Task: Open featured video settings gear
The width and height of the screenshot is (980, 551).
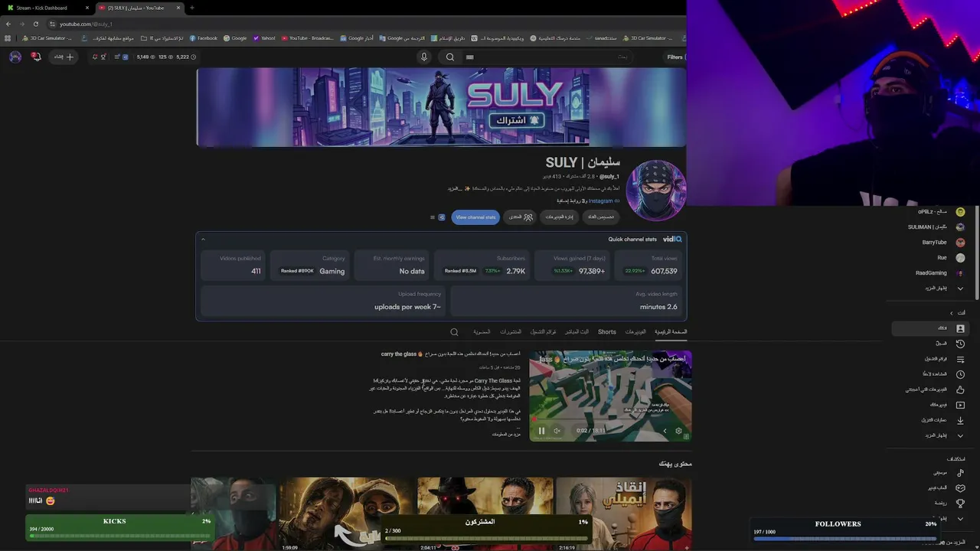Action: point(678,431)
